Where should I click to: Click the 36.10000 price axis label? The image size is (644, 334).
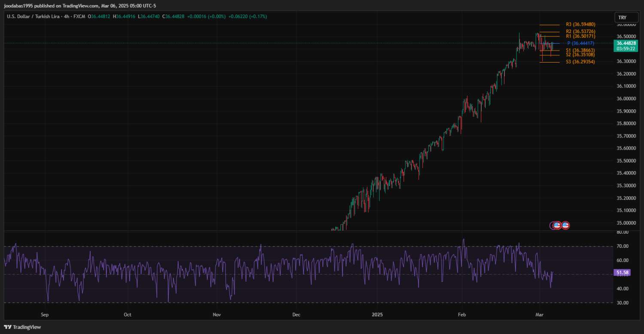[x=626, y=86]
